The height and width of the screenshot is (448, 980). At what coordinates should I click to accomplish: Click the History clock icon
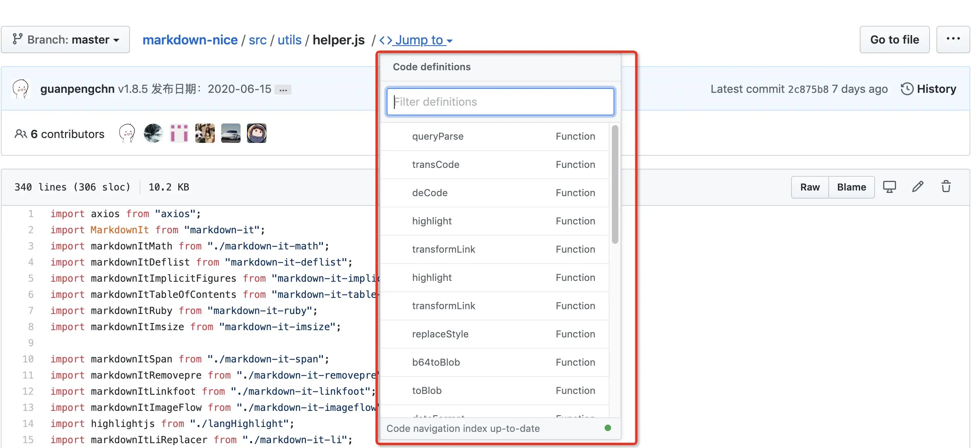click(907, 89)
